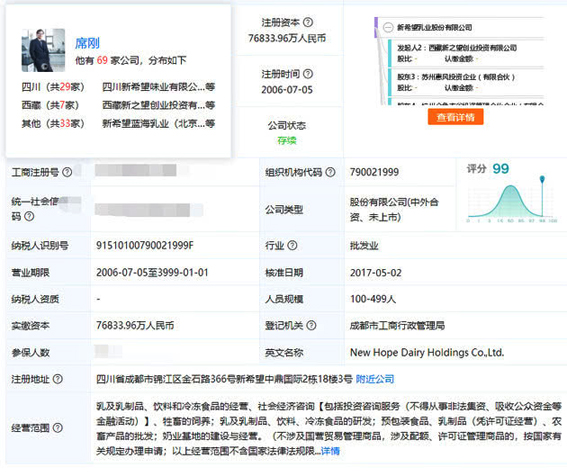Click English name New Hope Dairy Holdings
This screenshot has width=567, height=476.
427,352
